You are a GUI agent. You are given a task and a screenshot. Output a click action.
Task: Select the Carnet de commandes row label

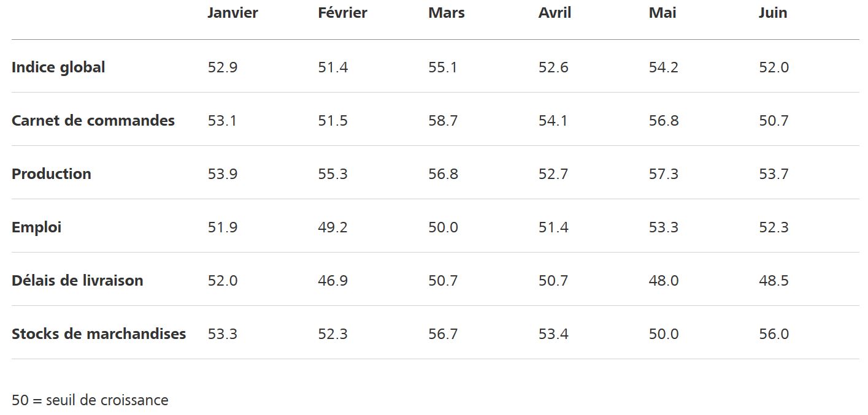pyautogui.click(x=93, y=120)
